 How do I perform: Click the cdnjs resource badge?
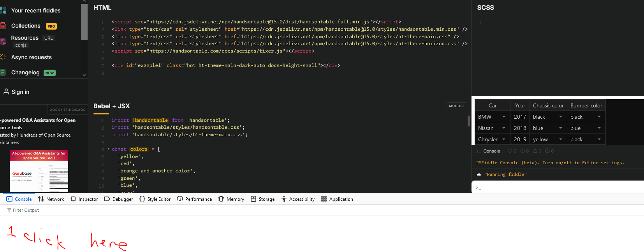pos(21,45)
